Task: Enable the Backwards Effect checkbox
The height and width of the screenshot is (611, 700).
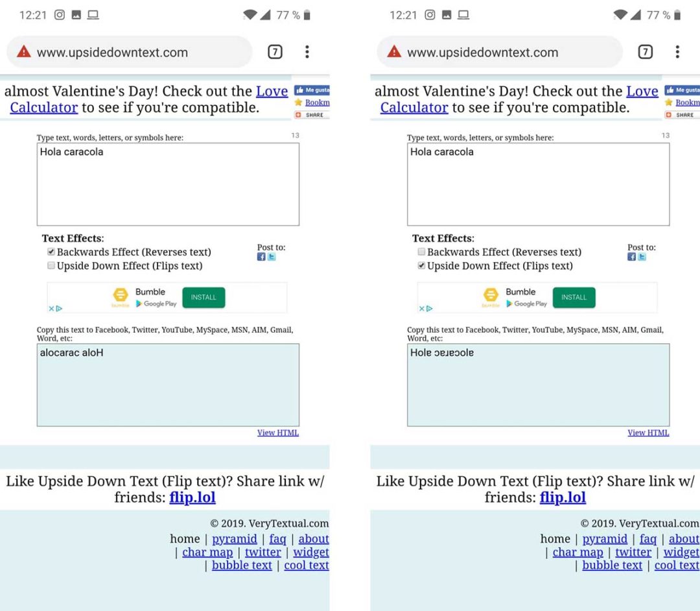Action: [x=421, y=252]
